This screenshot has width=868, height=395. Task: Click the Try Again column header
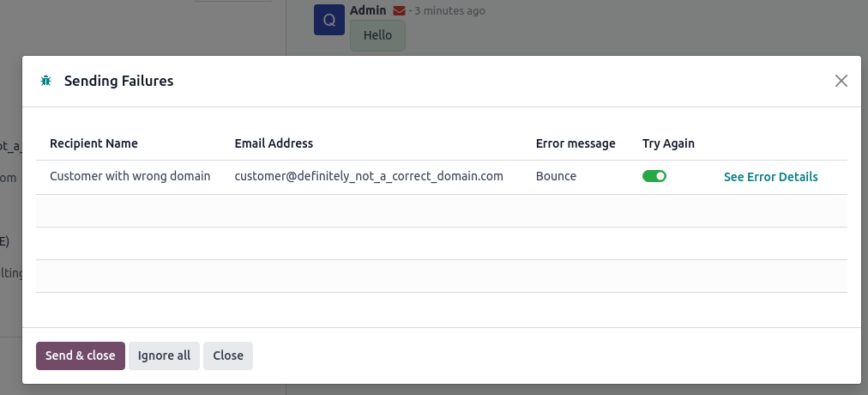tap(668, 143)
